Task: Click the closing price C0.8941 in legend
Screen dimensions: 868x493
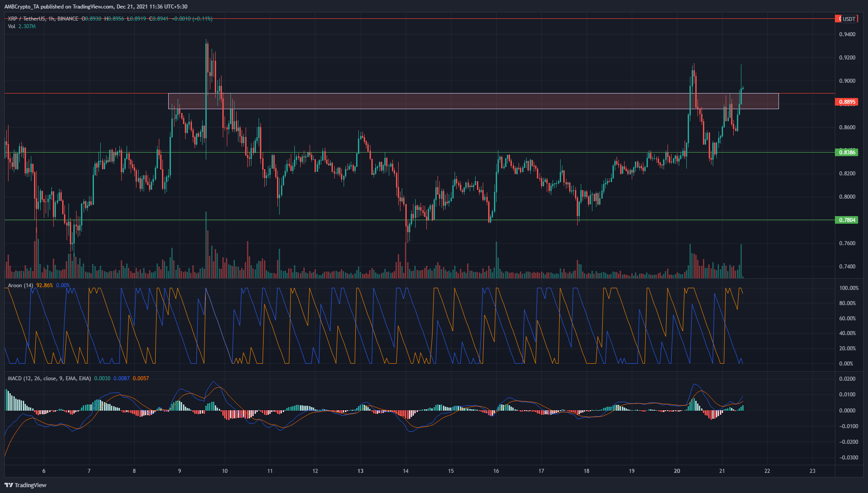Action: pyautogui.click(x=159, y=19)
